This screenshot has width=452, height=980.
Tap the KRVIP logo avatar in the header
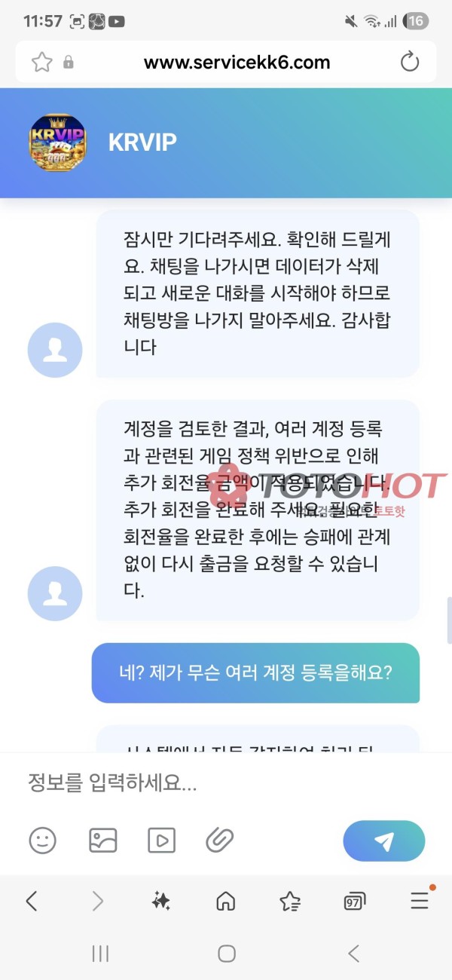(57, 142)
